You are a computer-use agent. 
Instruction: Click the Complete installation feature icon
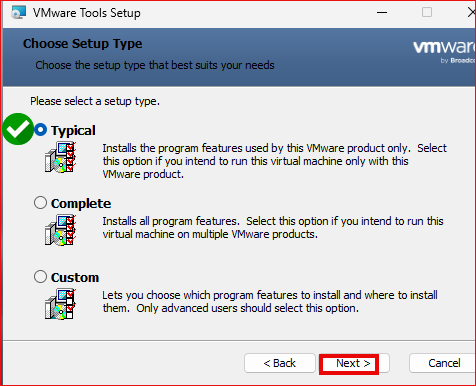(x=60, y=230)
